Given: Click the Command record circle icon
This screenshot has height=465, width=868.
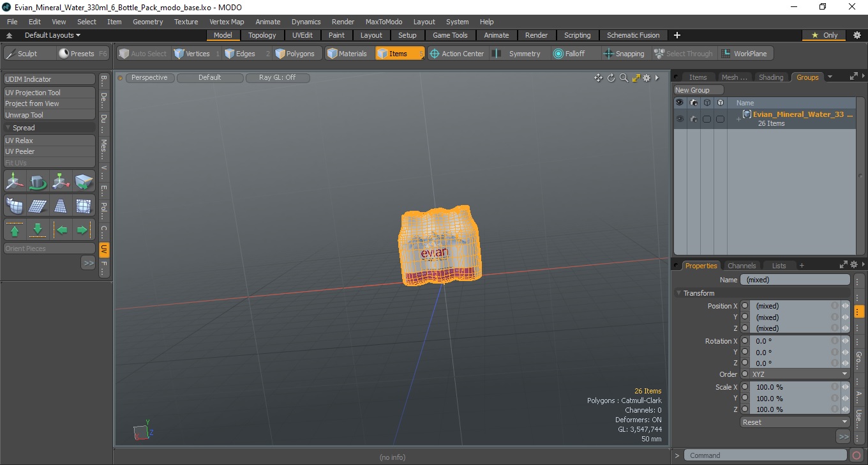Looking at the screenshot, I should tap(857, 455).
